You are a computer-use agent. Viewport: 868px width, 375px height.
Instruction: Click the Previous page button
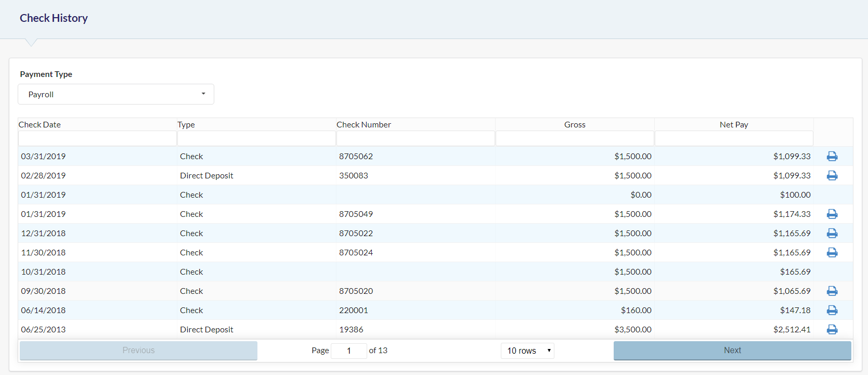pos(138,351)
